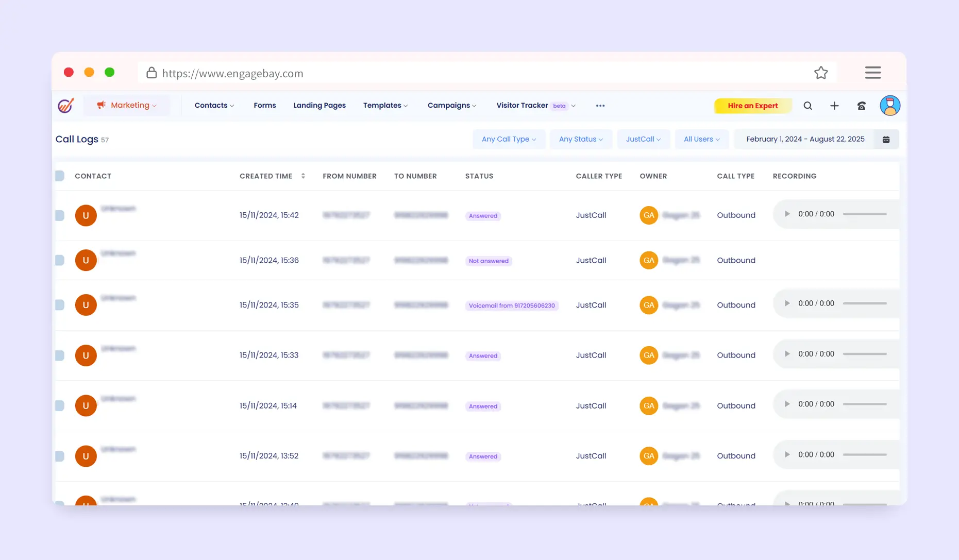Open the user profile avatar
The height and width of the screenshot is (560, 959).
point(889,106)
